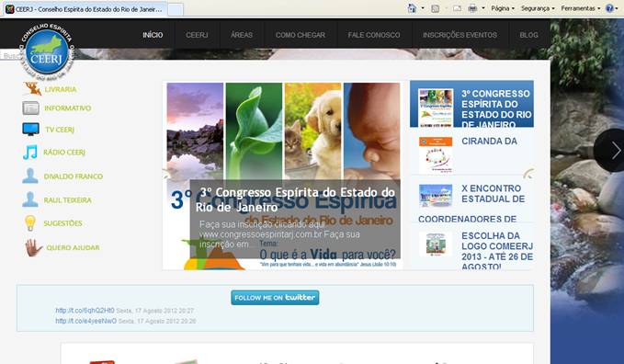Expand the Segurança dropdown menu

(538, 8)
